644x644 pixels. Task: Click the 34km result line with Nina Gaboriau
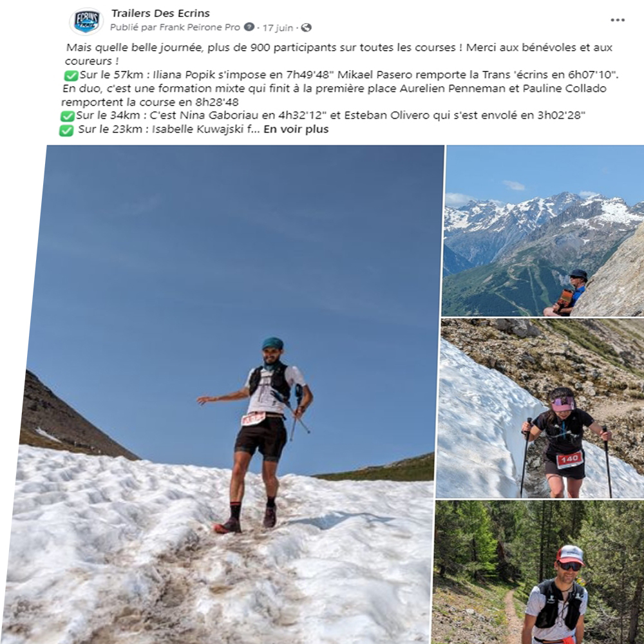(330, 115)
